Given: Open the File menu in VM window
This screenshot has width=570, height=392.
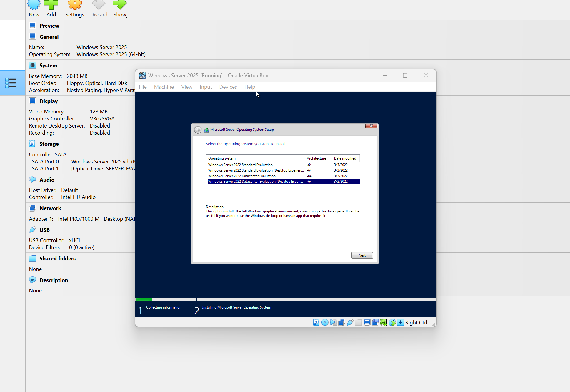Looking at the screenshot, I should pos(143,87).
